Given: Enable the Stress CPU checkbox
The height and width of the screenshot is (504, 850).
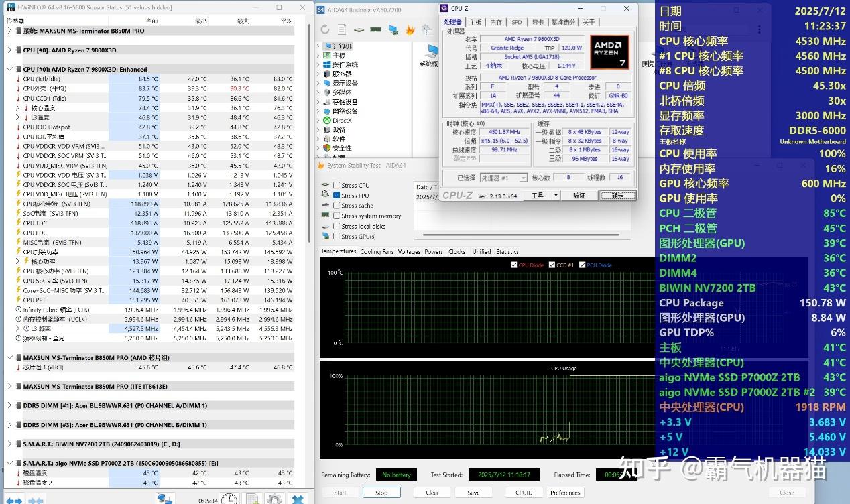Looking at the screenshot, I should 336,186.
